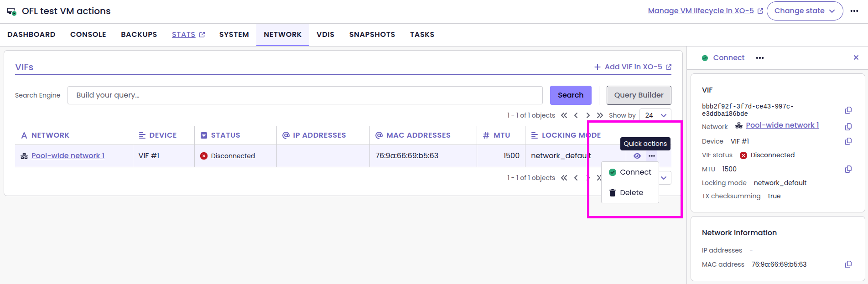
Task: Open the page-level ellipsis menu
Action: pyautogui.click(x=854, y=11)
